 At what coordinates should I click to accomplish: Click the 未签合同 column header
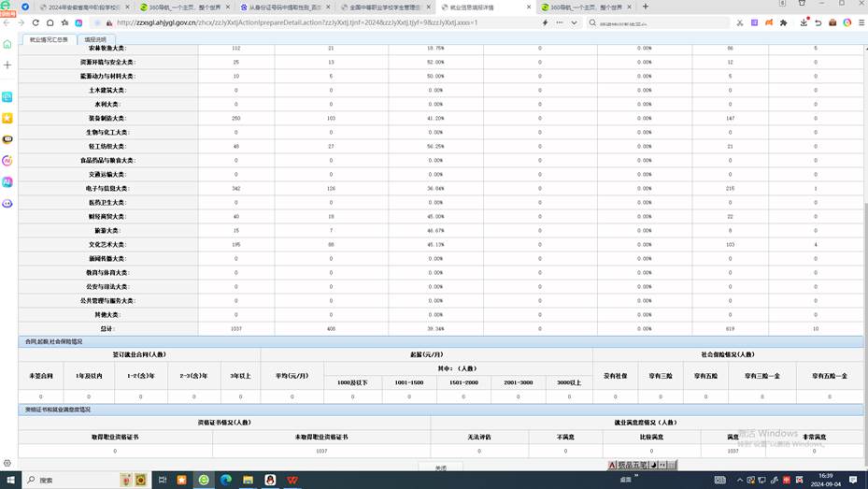pos(41,376)
